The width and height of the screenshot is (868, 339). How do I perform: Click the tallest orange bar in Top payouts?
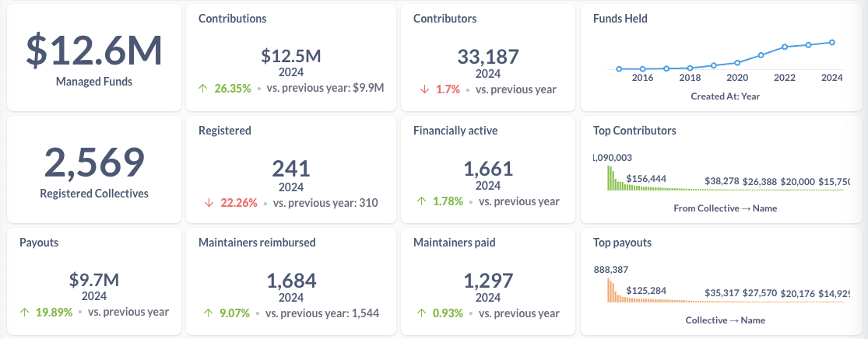coord(609,291)
